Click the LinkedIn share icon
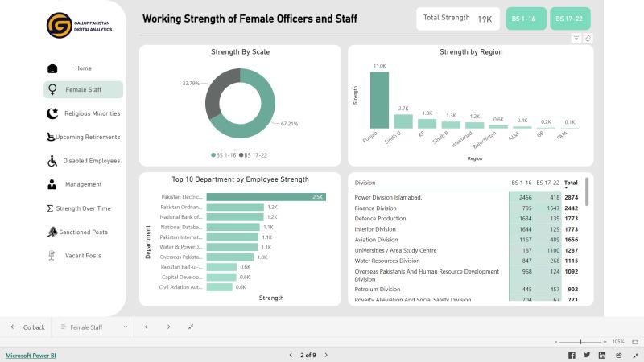 pyautogui.click(x=601, y=355)
